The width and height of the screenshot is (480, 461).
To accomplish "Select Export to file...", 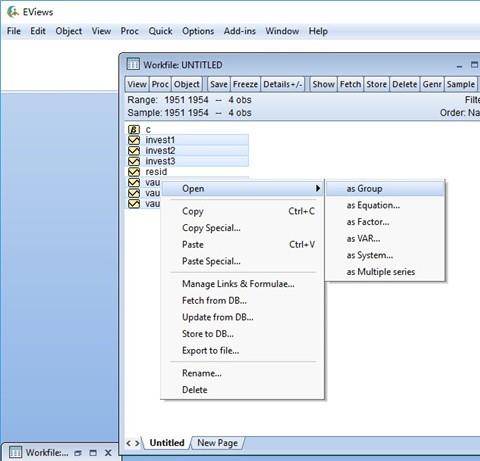I will pos(242,351).
